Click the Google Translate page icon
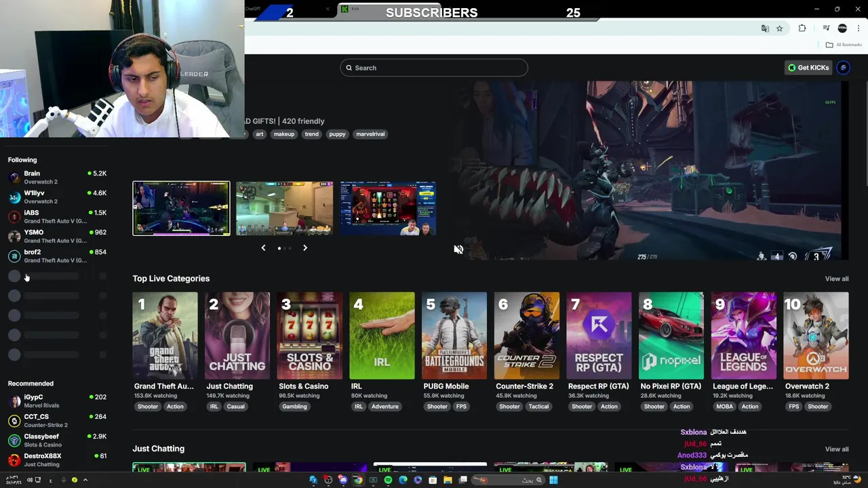The image size is (868, 488). coord(765,28)
